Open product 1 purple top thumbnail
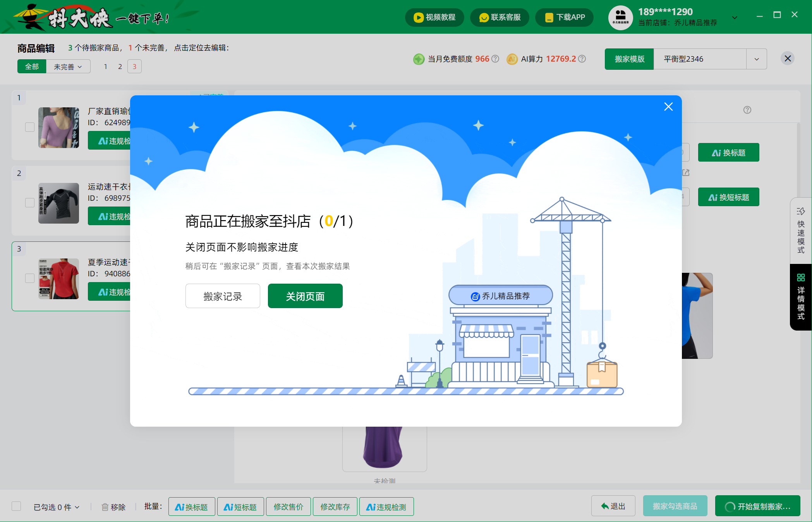The height and width of the screenshot is (522, 812). (58, 127)
